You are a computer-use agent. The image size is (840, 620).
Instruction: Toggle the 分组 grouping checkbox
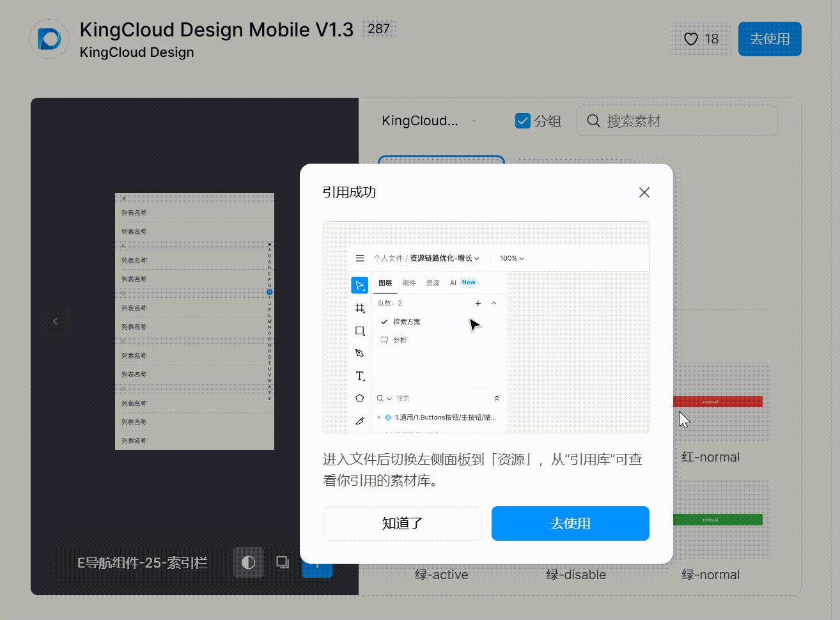point(523,121)
